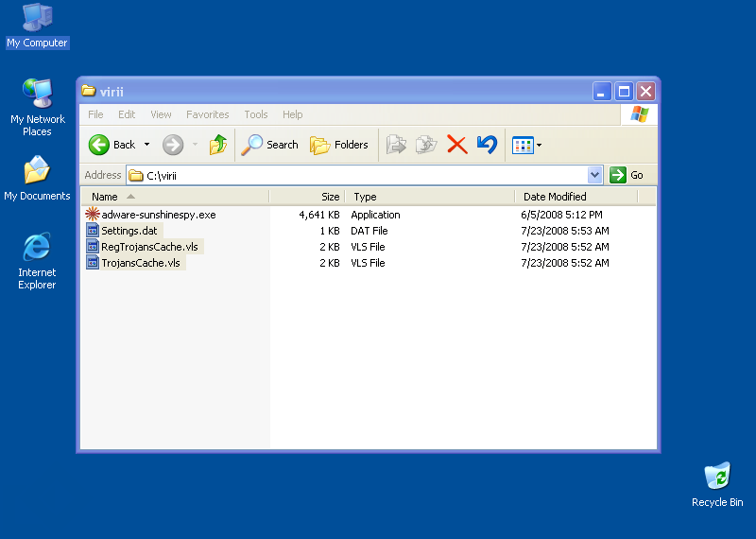Screen dimensions: 756x539
Task: Sort files by the Date Modified column
Action: pyautogui.click(x=555, y=197)
